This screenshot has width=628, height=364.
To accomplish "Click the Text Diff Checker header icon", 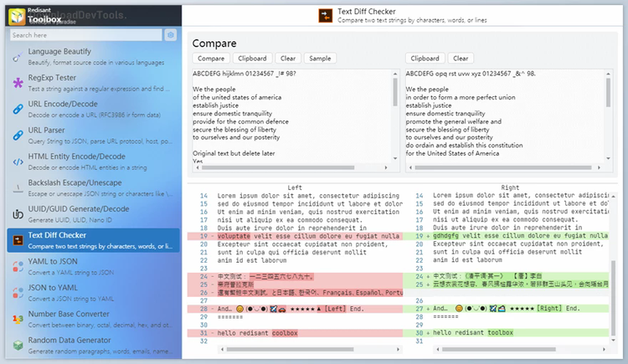I will click(x=325, y=16).
